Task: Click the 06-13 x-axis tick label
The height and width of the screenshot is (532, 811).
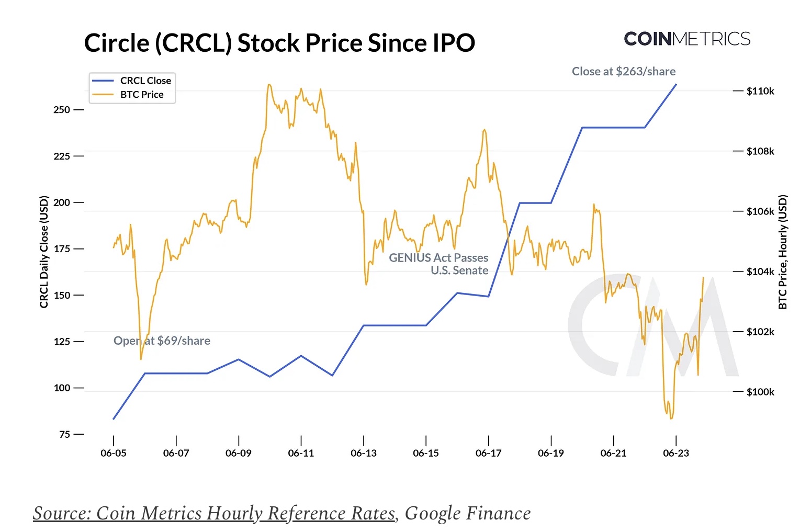Action: tap(364, 453)
